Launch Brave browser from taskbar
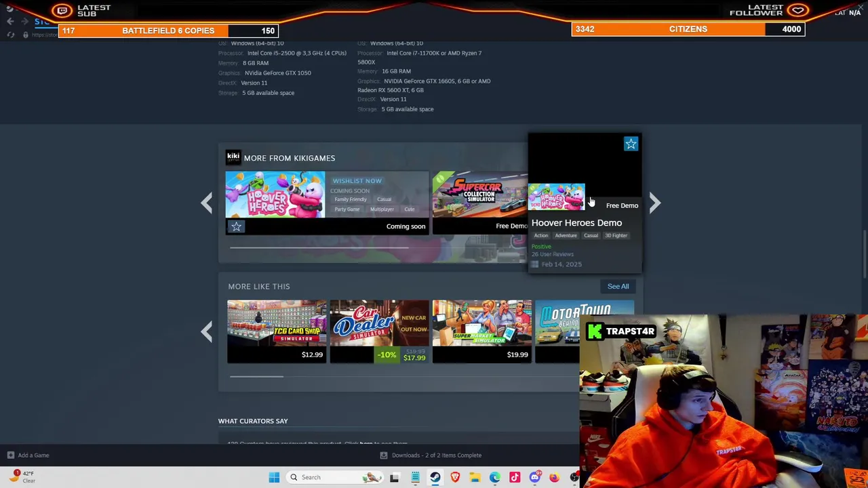Screen dimensions: 868x488 [x=455, y=477]
